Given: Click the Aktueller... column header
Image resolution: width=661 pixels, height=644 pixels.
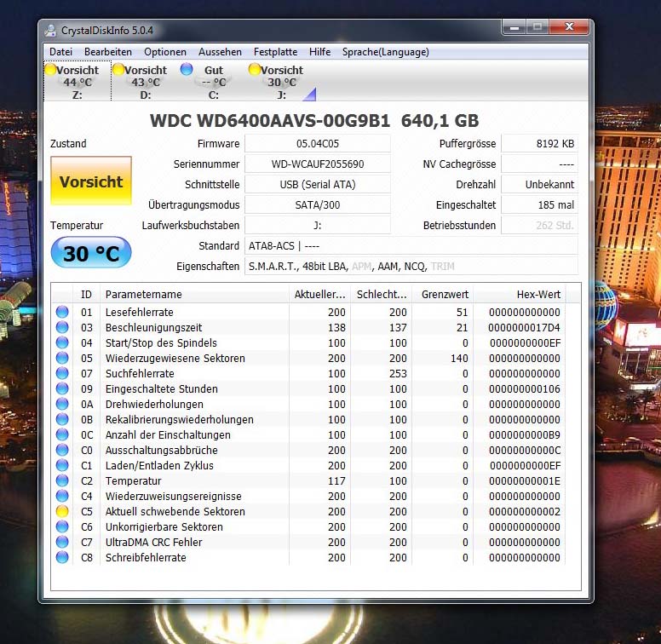Looking at the screenshot, I should 320,294.
